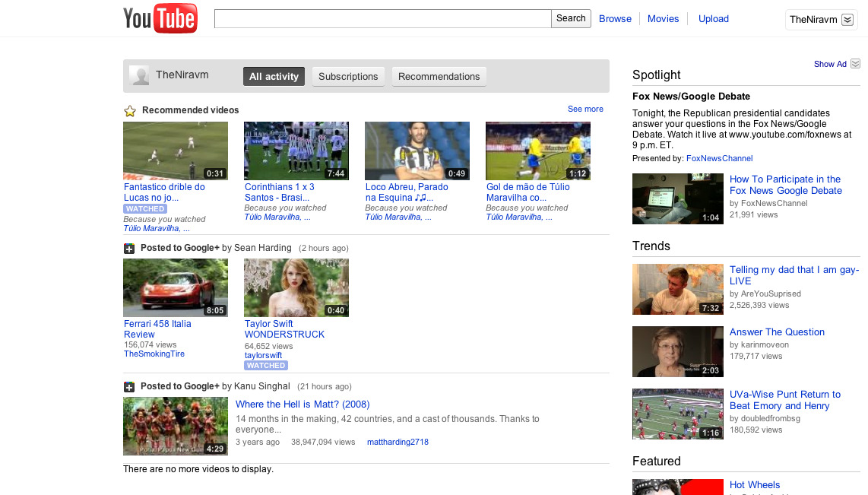Open UVa-Wise Punt Return thumbnail
Image resolution: width=868 pixels, height=495 pixels.
(x=677, y=414)
